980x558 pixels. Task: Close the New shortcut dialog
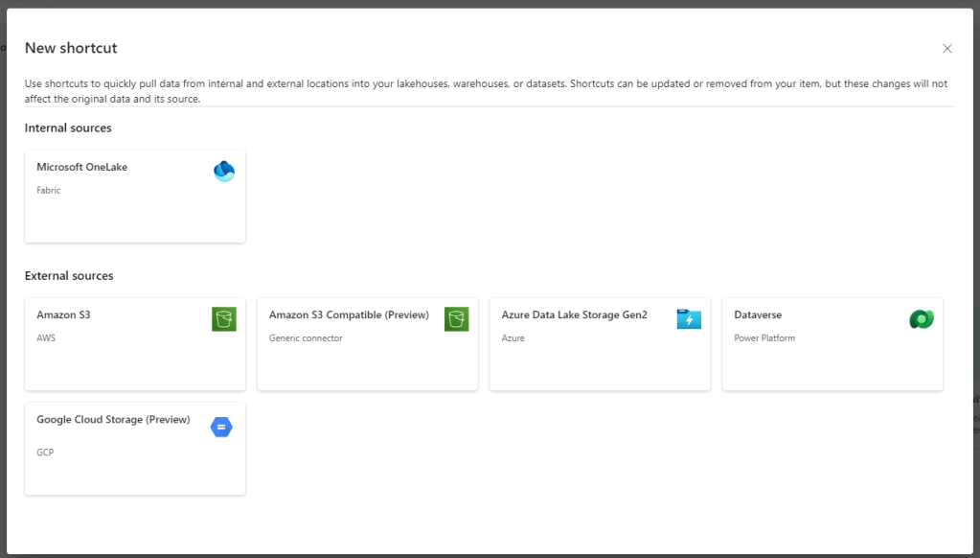tap(946, 49)
